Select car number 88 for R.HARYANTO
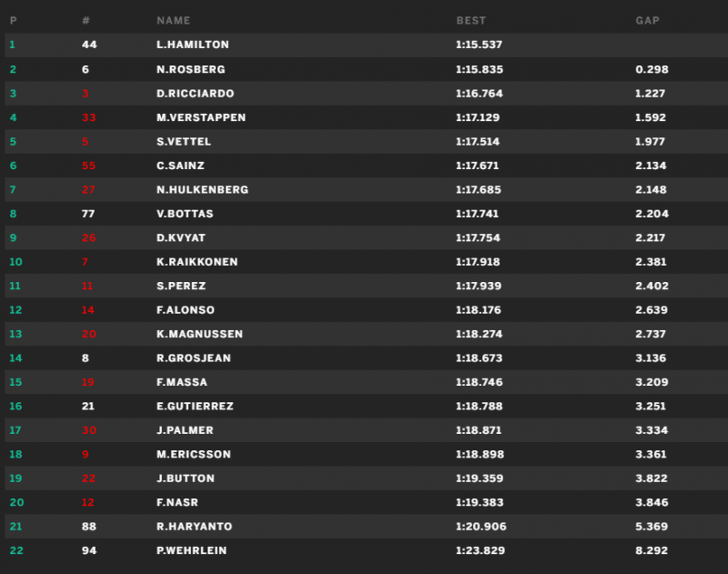The height and width of the screenshot is (574, 728). (x=88, y=527)
